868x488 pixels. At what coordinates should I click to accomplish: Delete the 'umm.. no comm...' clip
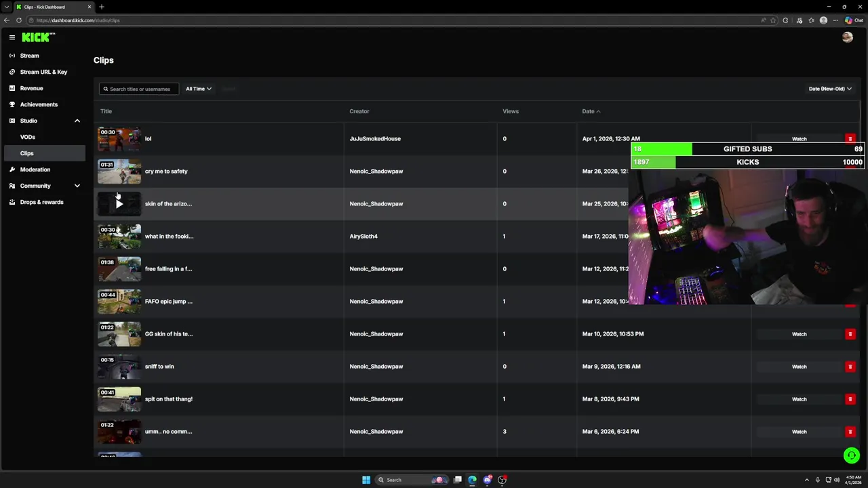(x=850, y=432)
